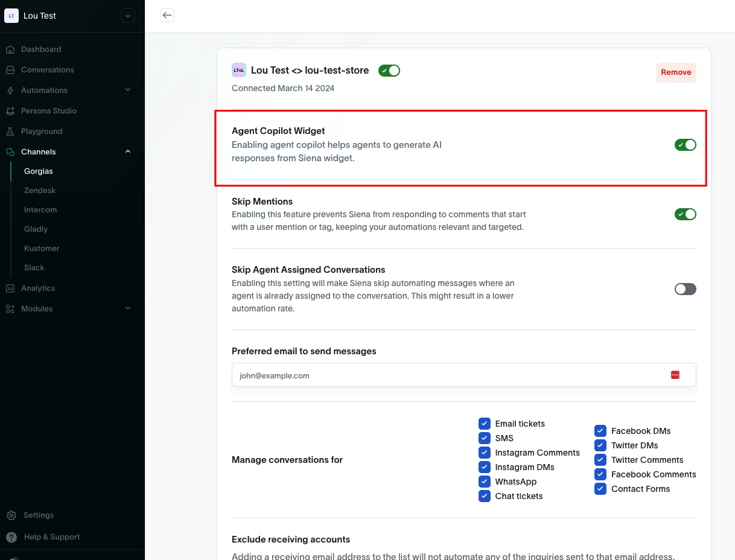Click 'Connected March 14 2024' text
The image size is (735, 560).
(283, 88)
